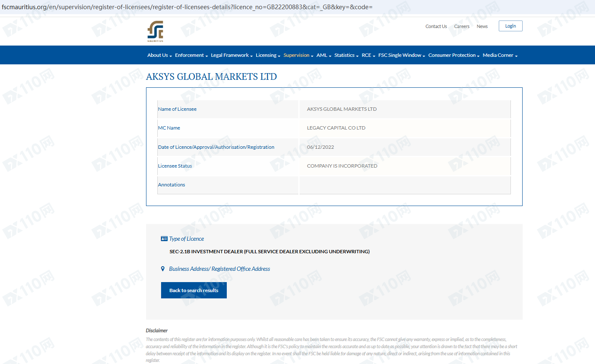
Task: Open the News link
Action: [x=482, y=26]
